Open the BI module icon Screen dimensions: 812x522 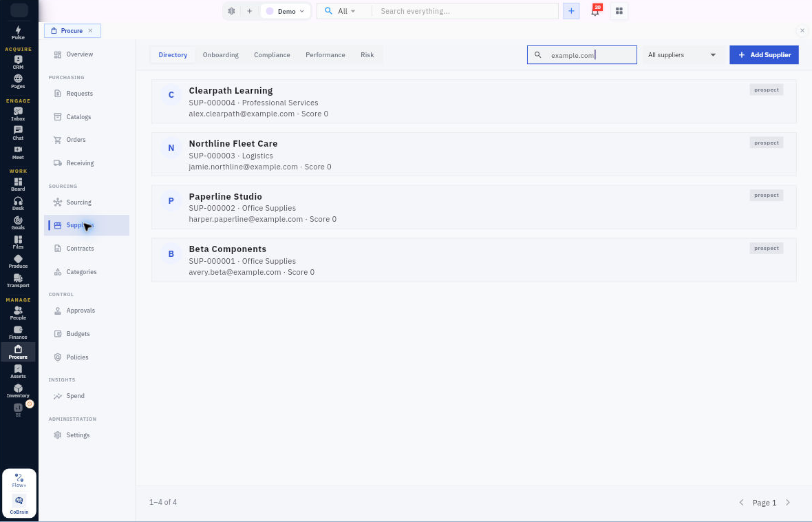point(18,410)
